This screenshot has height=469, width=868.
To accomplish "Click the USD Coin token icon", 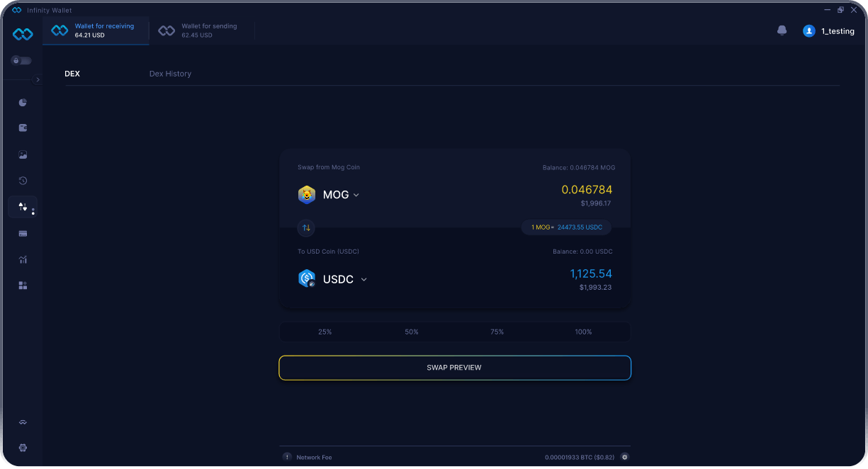I will pos(307,278).
